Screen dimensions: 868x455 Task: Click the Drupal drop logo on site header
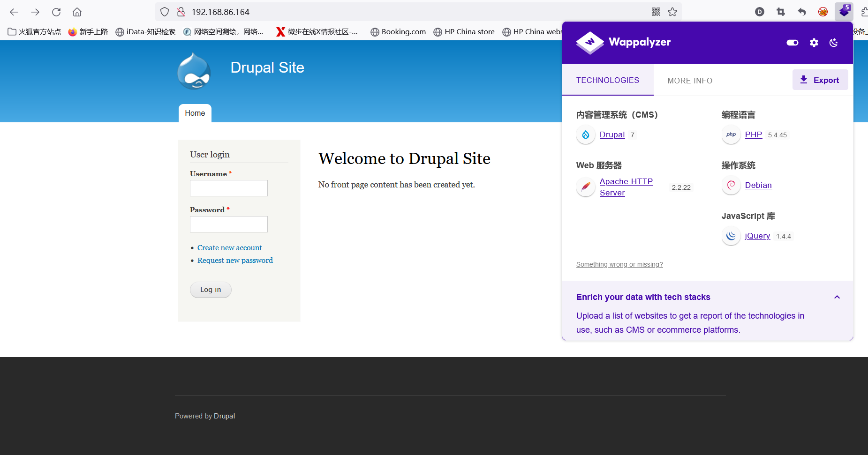[x=194, y=71]
